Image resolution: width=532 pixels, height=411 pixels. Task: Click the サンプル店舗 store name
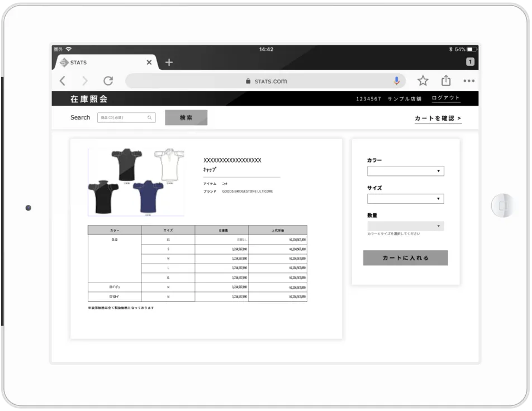coord(404,99)
